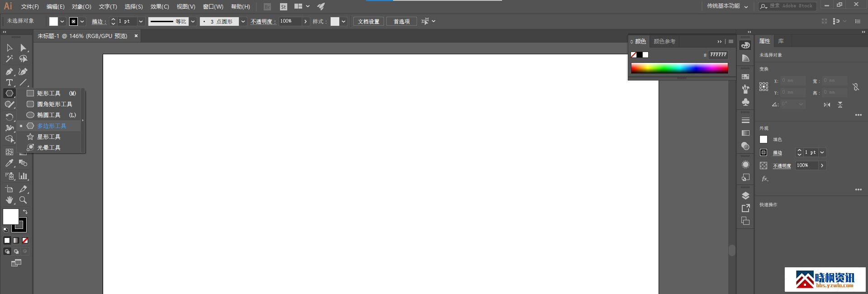The image size is (868, 294).
Task: Select the Direct Selection tool
Action: [23, 48]
